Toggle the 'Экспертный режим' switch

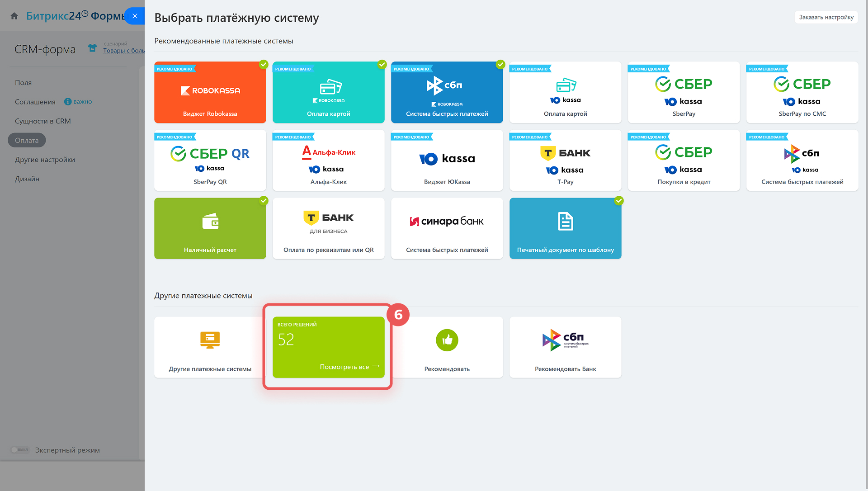pyautogui.click(x=20, y=450)
